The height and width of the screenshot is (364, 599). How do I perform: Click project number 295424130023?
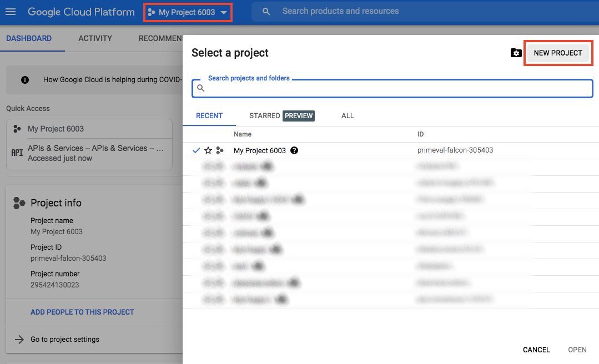(54, 285)
